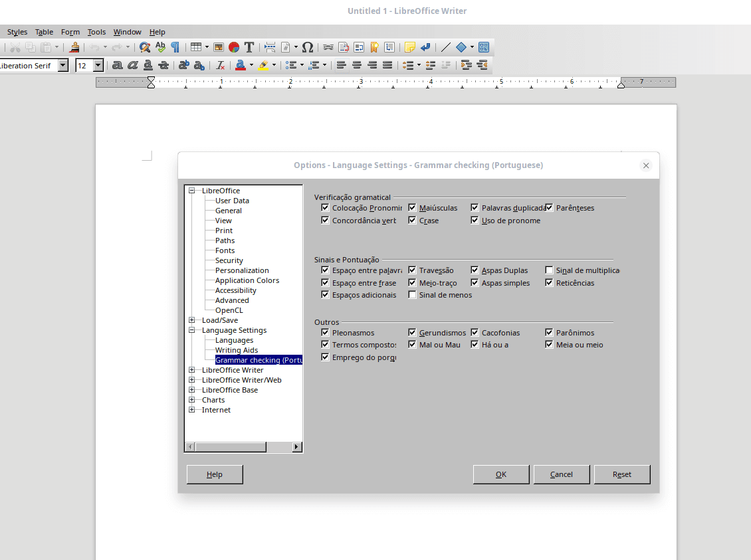This screenshot has height=560, width=751.
Task: Toggle Parônimos checkbox
Action: (x=549, y=332)
